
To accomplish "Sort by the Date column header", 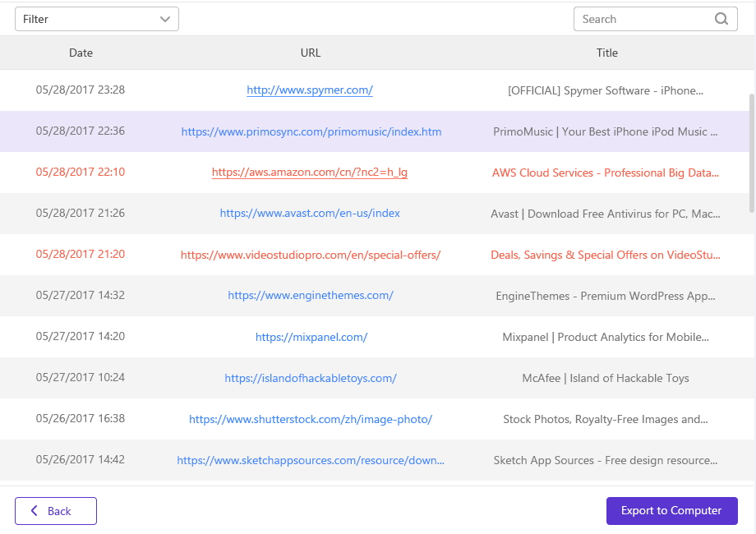I will (81, 53).
